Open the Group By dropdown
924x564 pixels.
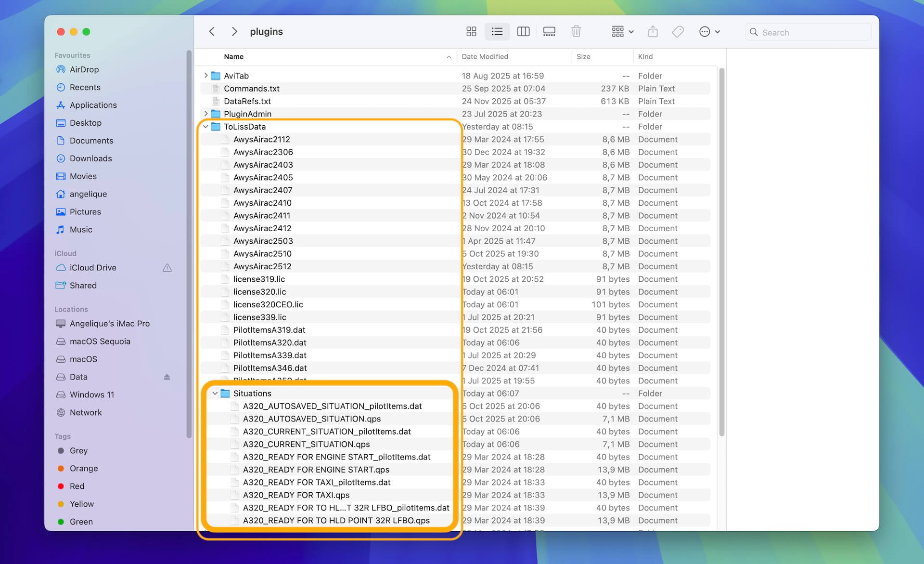point(622,32)
